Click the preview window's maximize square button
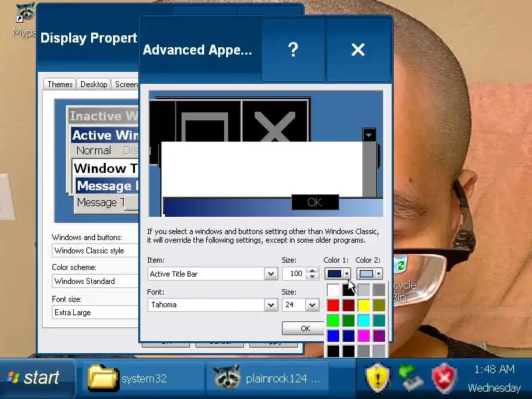Viewport: 532px width, 399px height. [208, 121]
